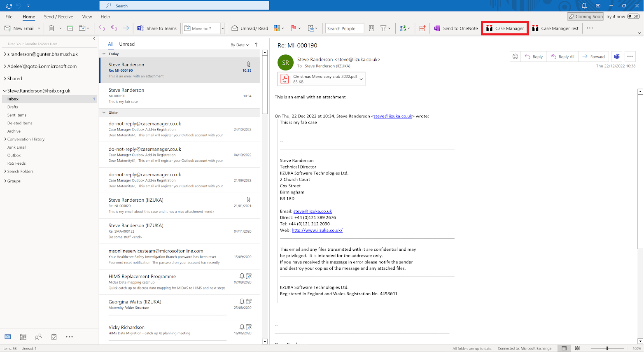Click Forward in the reading pane

click(x=593, y=56)
